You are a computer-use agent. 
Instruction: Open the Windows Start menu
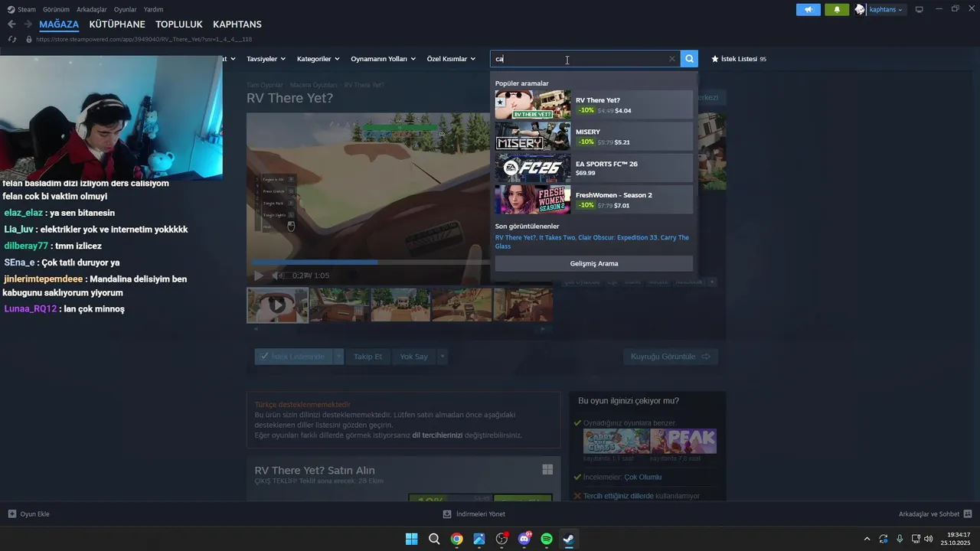coord(411,539)
